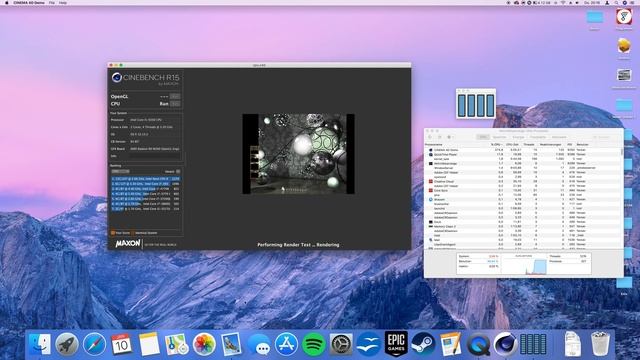The width and height of the screenshot is (640, 360).
Task: Switch to Energie tab in Activity Monitor
Action: click(518, 137)
